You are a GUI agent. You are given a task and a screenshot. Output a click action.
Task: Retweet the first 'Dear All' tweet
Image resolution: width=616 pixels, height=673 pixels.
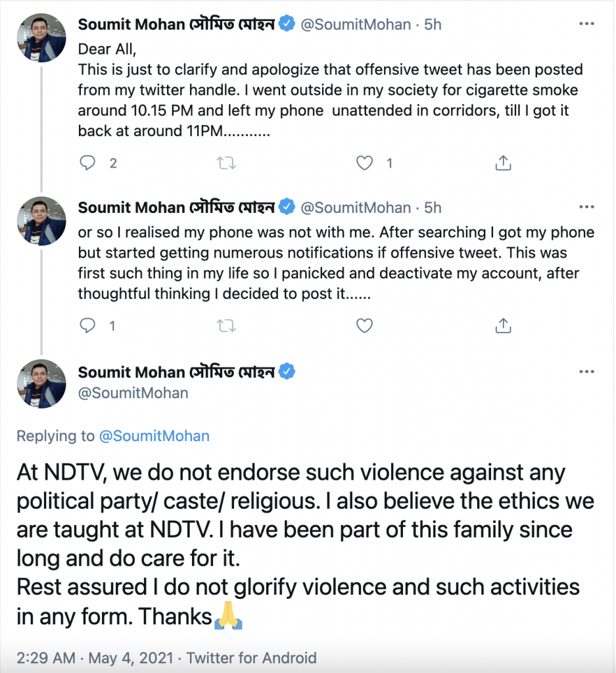point(226,163)
